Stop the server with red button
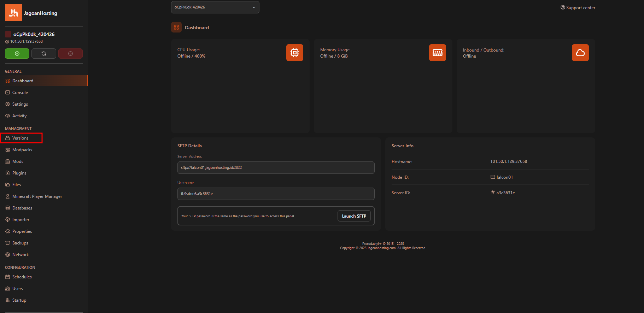The width and height of the screenshot is (644, 313). (70, 53)
